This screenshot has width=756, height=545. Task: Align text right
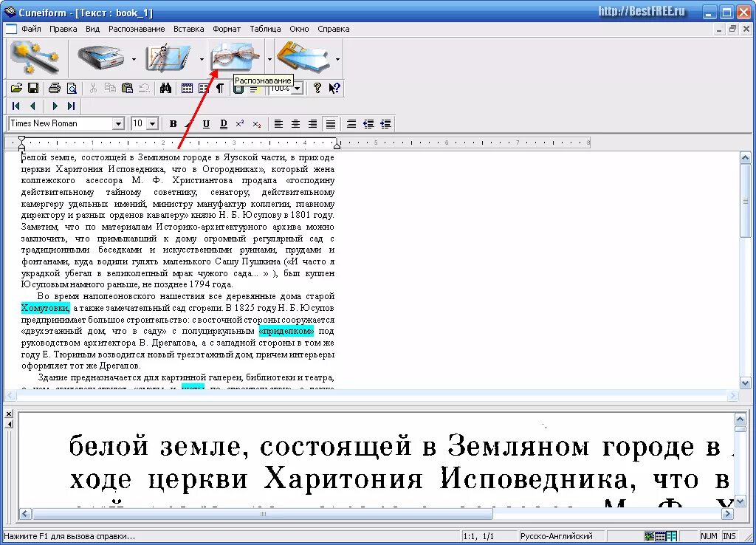[x=312, y=124]
